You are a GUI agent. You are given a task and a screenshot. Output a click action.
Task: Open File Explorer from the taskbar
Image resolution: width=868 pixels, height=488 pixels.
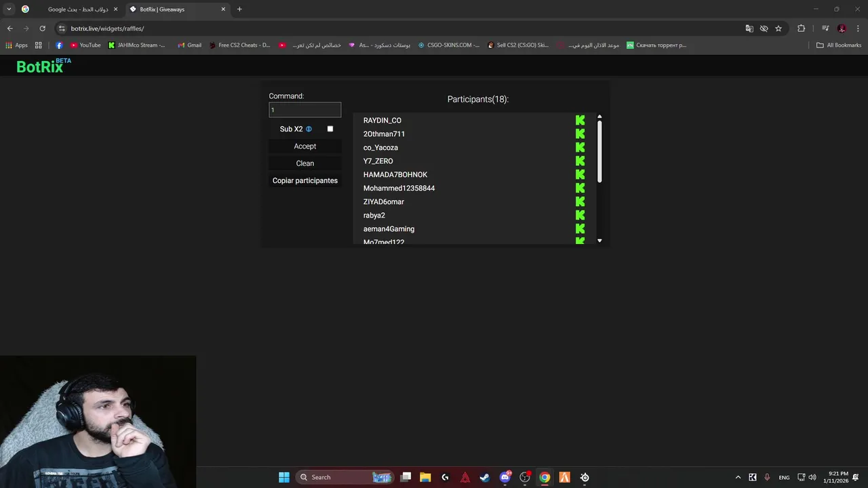tap(425, 477)
